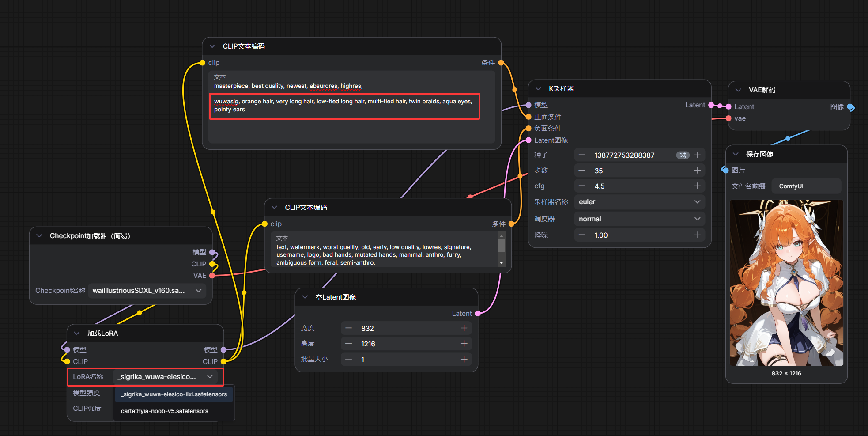This screenshot has width=868, height=436.
Task: Choose _sigrika_wuwa-elesico-ilxl.safetensors option
Action: (174, 394)
